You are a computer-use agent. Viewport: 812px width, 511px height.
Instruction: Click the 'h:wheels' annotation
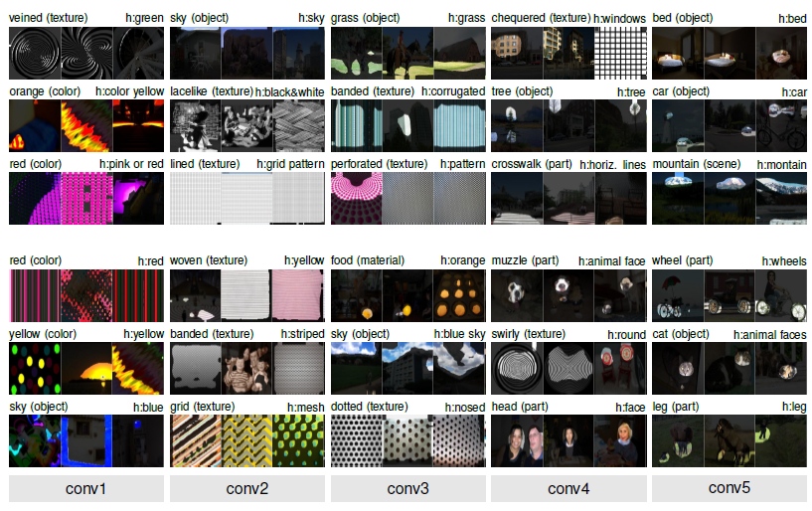[x=784, y=261]
